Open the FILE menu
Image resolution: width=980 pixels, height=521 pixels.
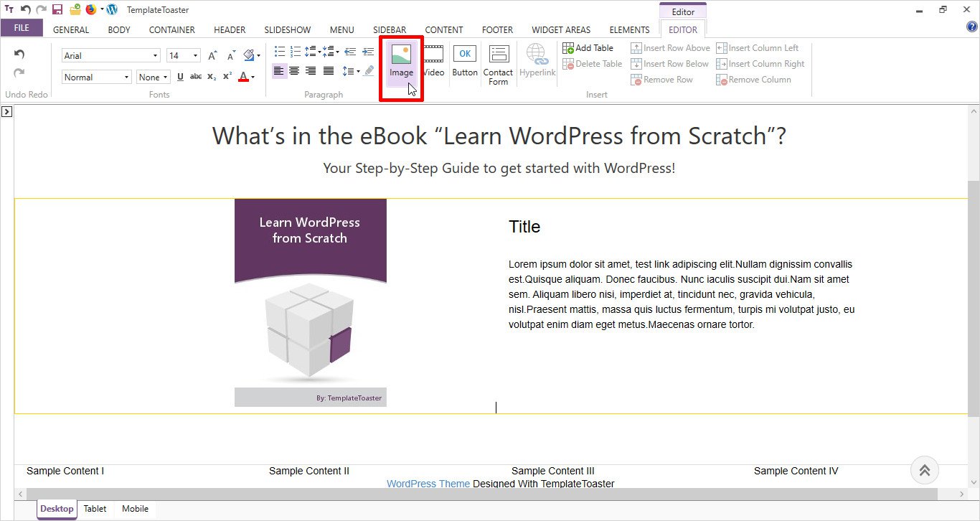[22, 28]
